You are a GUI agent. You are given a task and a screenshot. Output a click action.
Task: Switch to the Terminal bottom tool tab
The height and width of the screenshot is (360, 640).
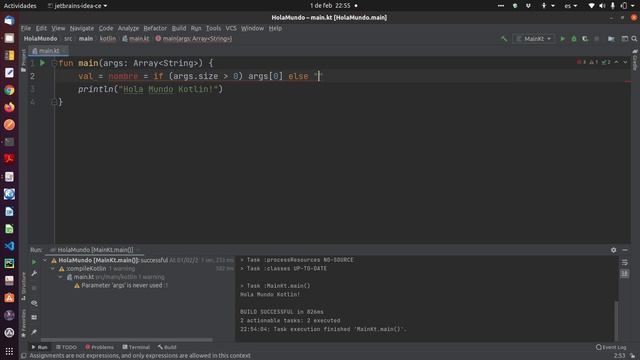point(136,347)
